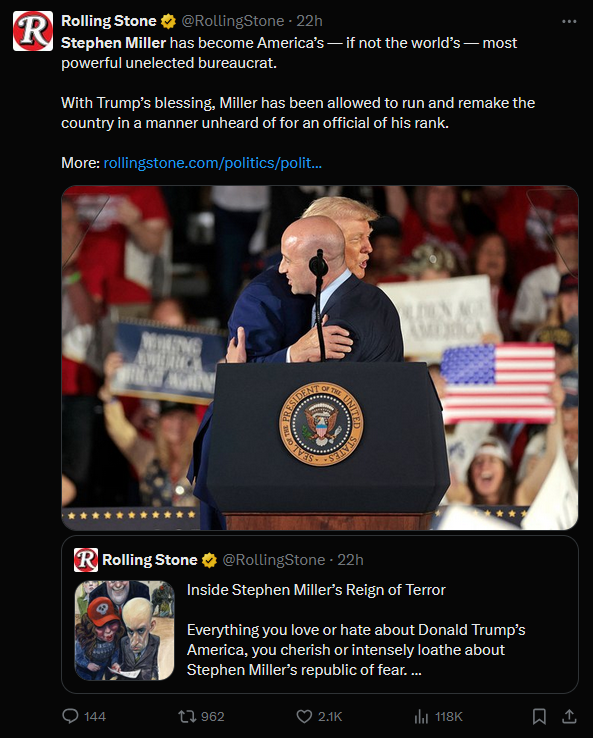
Task: Repost using the retweet icon
Action: 187,716
